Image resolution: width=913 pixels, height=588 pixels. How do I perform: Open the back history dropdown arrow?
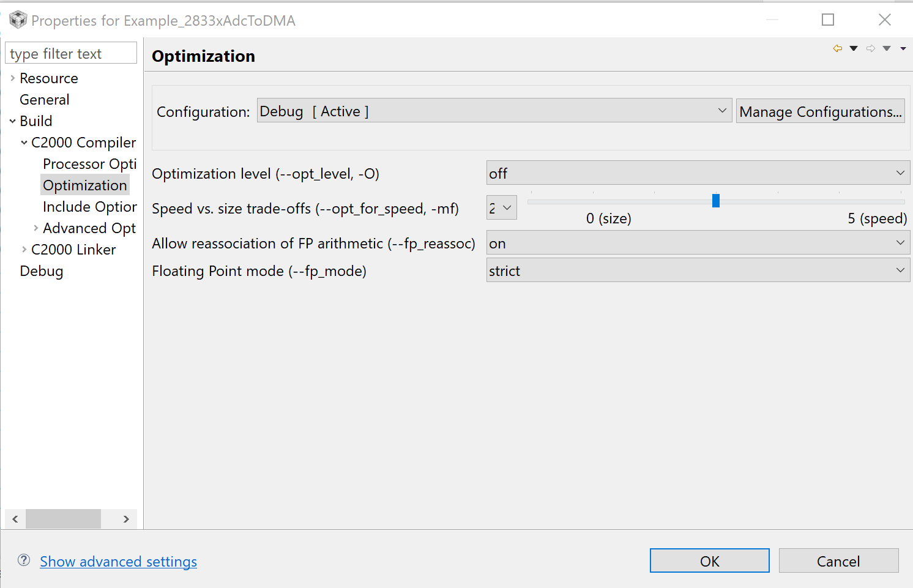coord(854,48)
